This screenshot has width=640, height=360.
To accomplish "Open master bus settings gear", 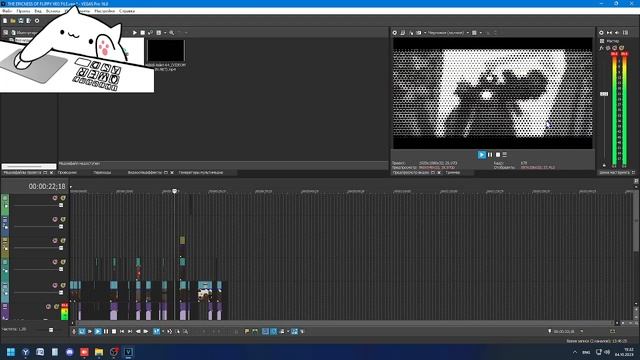I will [x=601, y=33].
